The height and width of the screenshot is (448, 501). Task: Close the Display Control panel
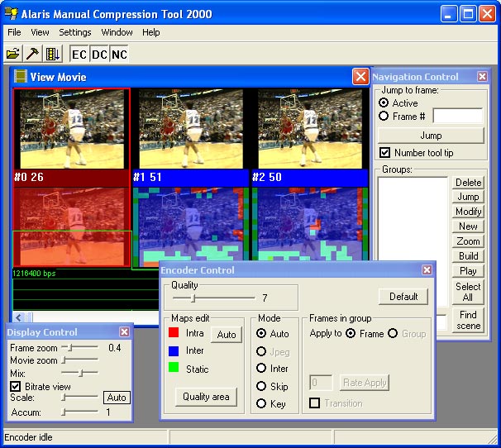[x=124, y=331]
